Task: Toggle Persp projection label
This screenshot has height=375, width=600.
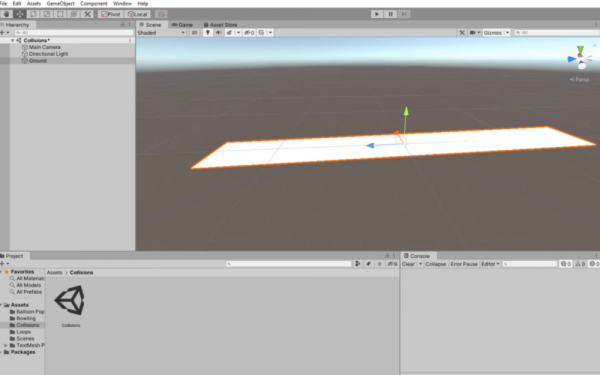Action: [x=579, y=80]
